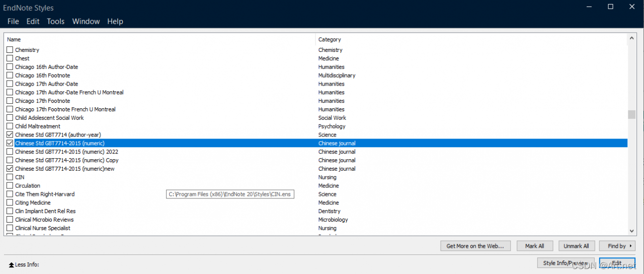Select Chicago 17th Footnote row
Viewport: 644px width, 274px height.
(316, 101)
